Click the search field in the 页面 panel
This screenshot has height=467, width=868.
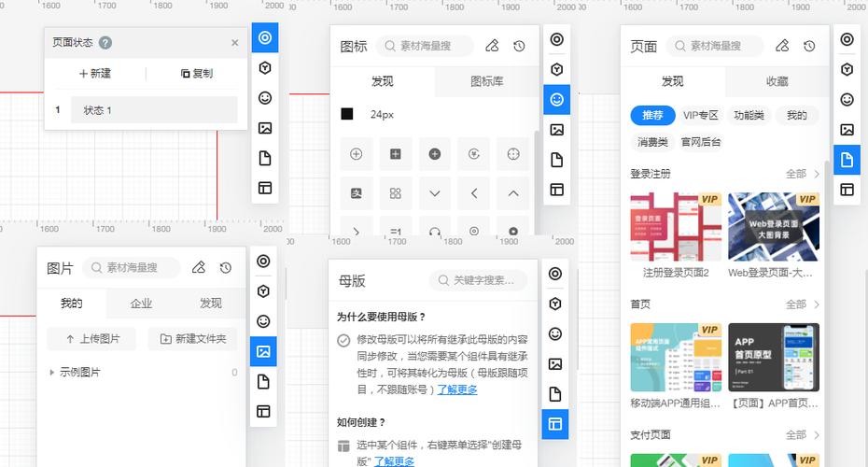[715, 46]
